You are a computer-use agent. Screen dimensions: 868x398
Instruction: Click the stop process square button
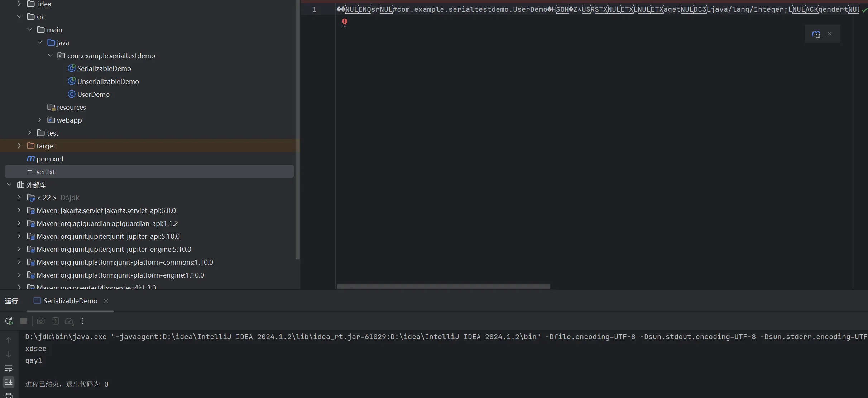[x=23, y=321]
